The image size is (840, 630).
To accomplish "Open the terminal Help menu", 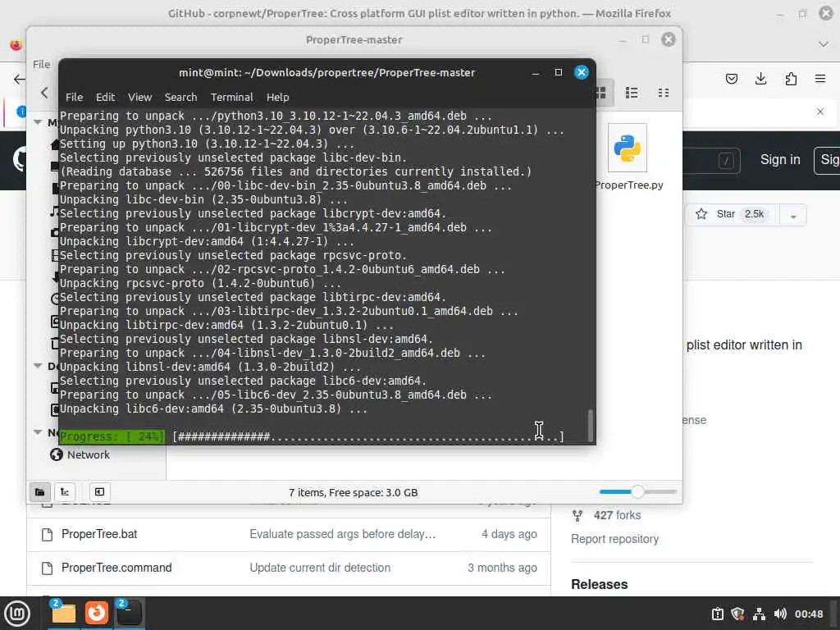I will pyautogui.click(x=277, y=97).
